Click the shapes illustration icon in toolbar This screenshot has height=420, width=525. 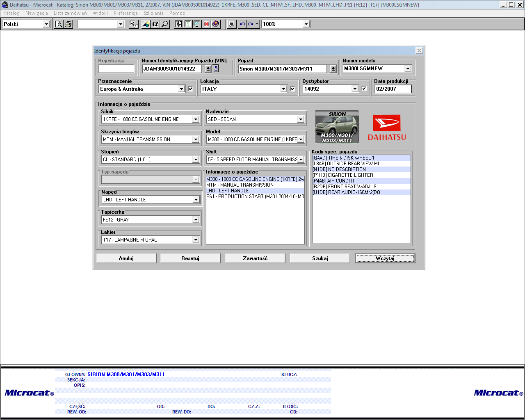[x=146, y=24]
